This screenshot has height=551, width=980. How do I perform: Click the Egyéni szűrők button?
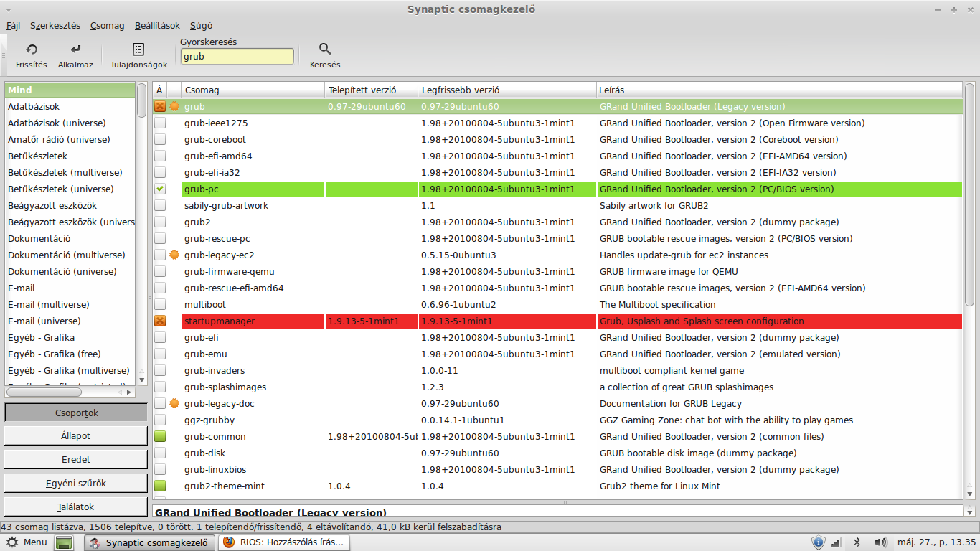click(76, 483)
